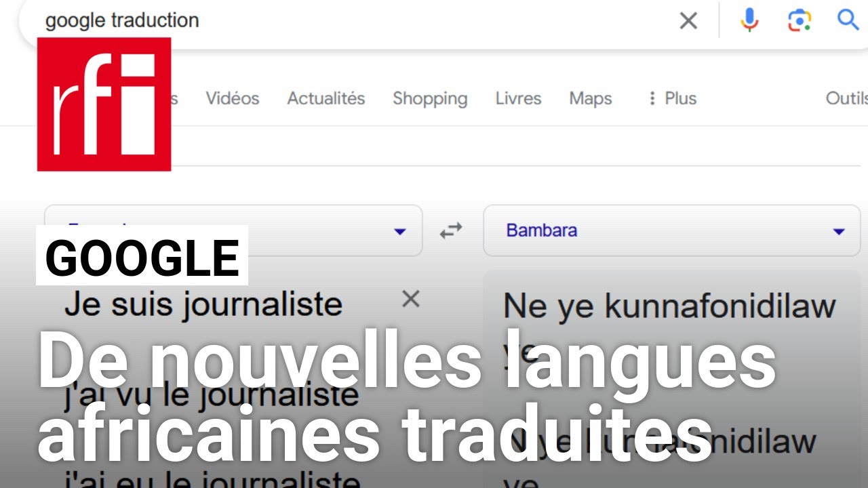Open the Maps tab
The image size is (868, 488).
click(x=591, y=98)
